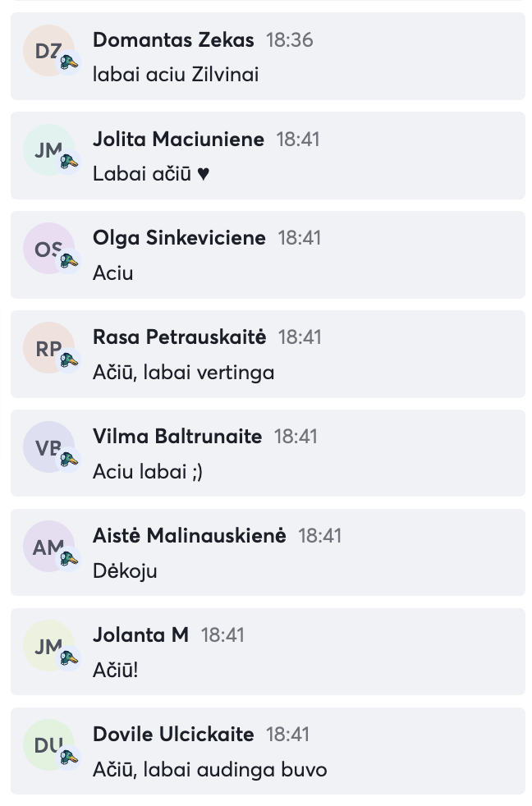
Task: Open the Dovile Ulcickaite sender name
Action: pyautogui.click(x=173, y=734)
